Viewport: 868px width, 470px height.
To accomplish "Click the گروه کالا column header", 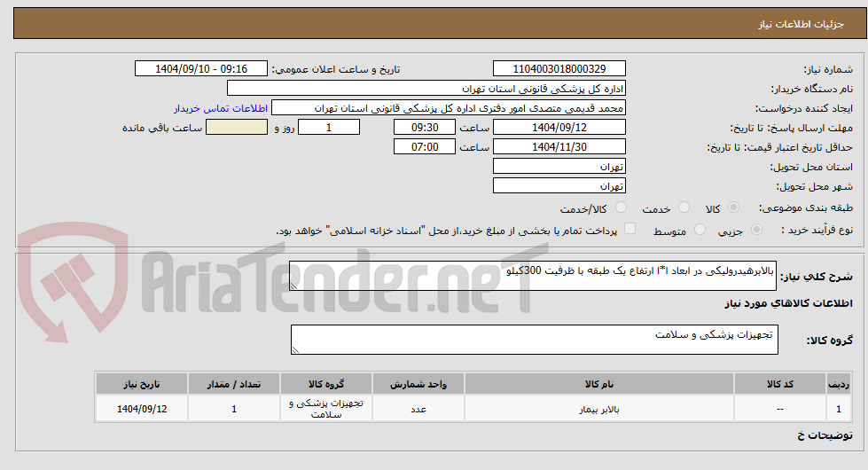I will click(326, 384).
